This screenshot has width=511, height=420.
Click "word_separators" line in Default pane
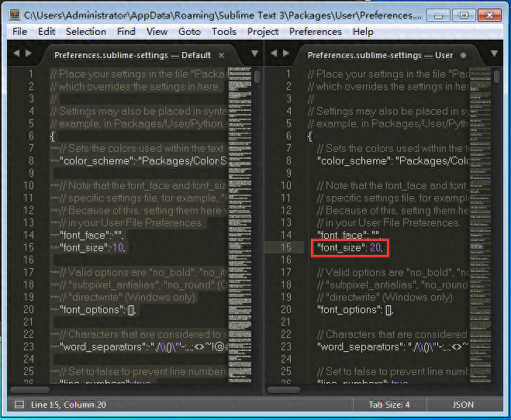(x=143, y=346)
